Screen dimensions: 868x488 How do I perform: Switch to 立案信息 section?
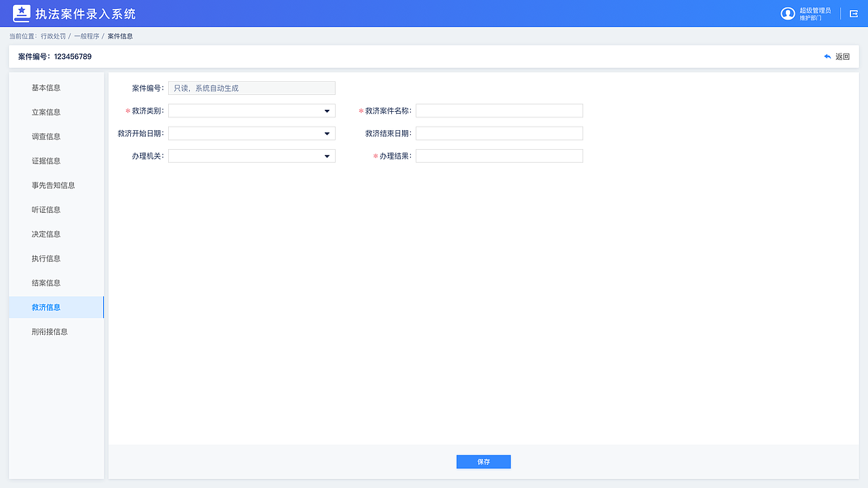56,112
